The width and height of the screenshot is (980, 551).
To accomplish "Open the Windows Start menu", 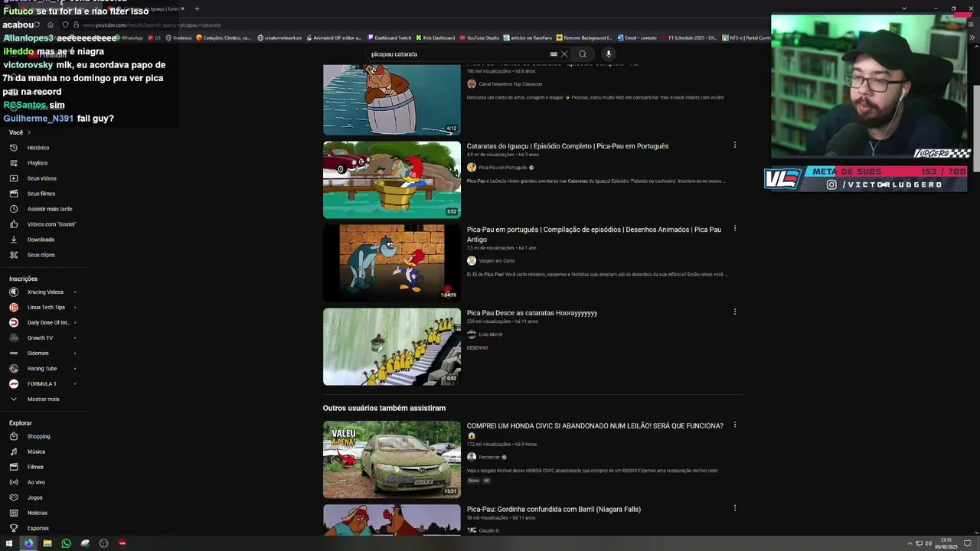I will (9, 543).
